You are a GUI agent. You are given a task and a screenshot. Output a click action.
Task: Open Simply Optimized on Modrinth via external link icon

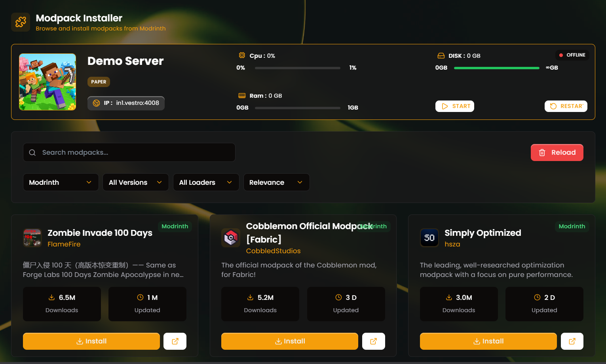coord(572,341)
